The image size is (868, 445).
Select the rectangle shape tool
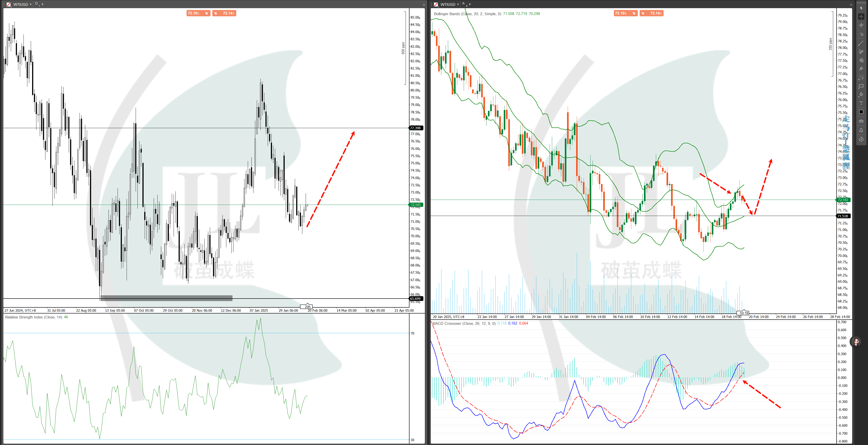(861, 86)
